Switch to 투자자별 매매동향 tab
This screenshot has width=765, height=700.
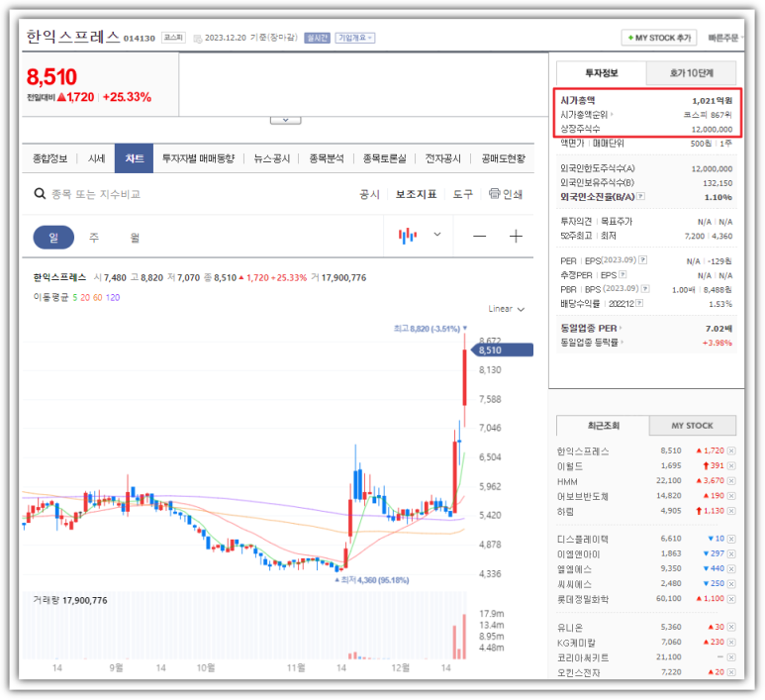(198, 158)
